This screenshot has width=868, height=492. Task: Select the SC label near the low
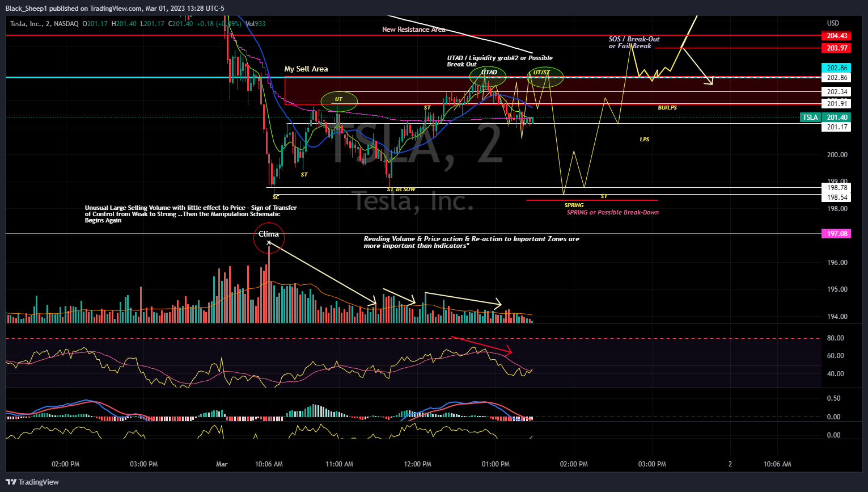(x=276, y=197)
